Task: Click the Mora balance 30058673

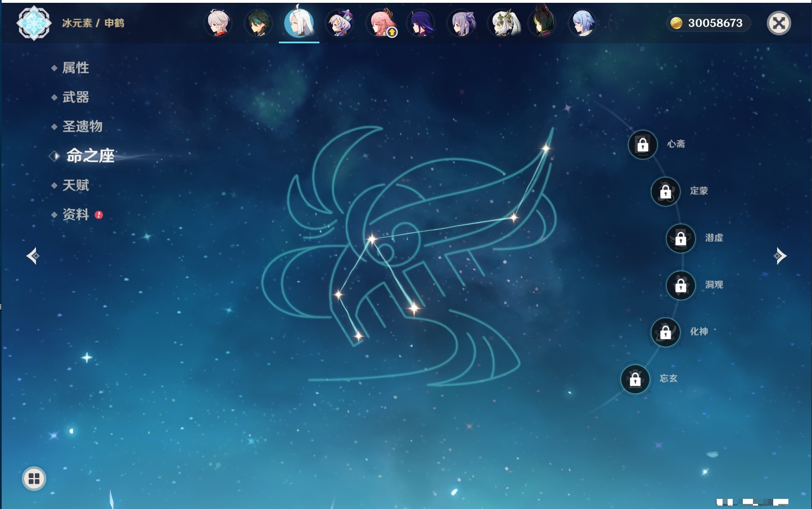Action: click(715, 23)
